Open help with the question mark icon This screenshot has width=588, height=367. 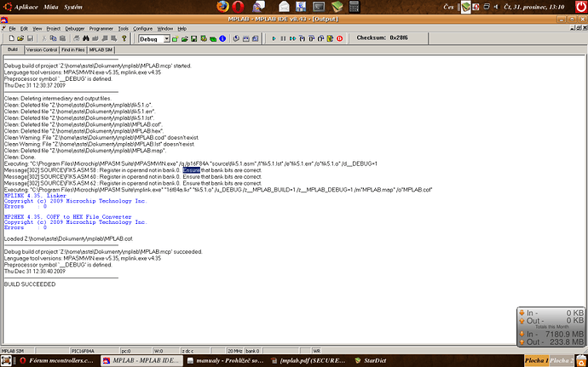[x=124, y=38]
